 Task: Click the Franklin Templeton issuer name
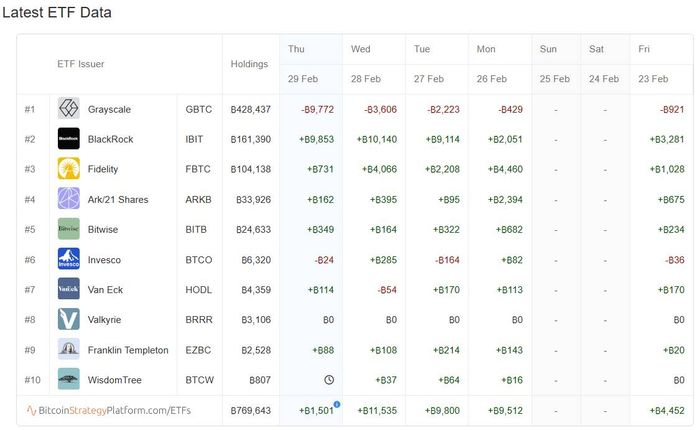(x=128, y=350)
